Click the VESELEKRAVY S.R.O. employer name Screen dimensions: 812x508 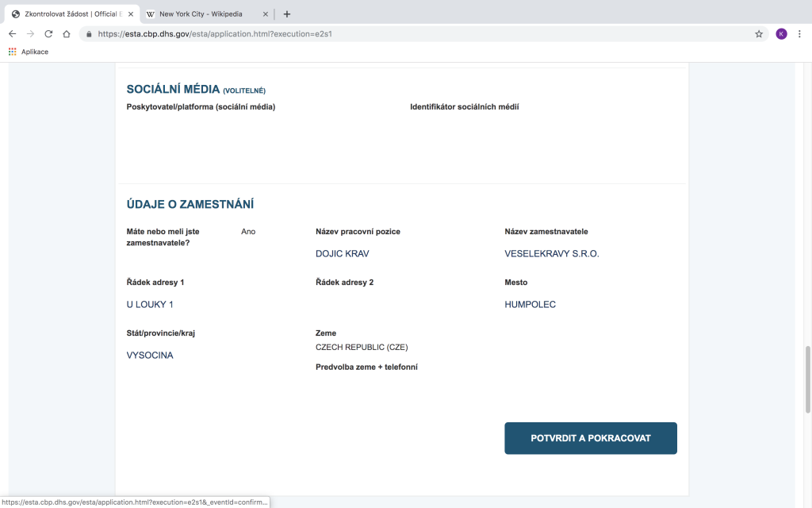[551, 254]
